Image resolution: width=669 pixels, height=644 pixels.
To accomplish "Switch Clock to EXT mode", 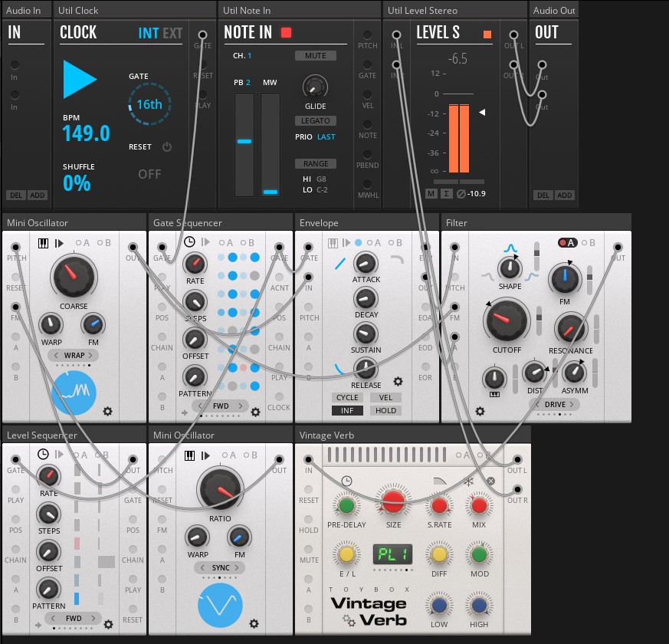I will [x=172, y=33].
